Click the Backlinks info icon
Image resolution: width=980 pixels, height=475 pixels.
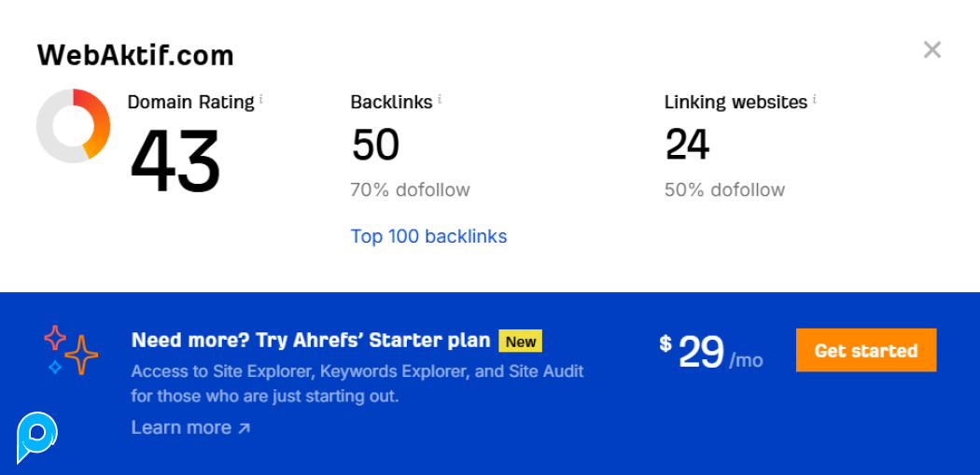click(x=440, y=99)
